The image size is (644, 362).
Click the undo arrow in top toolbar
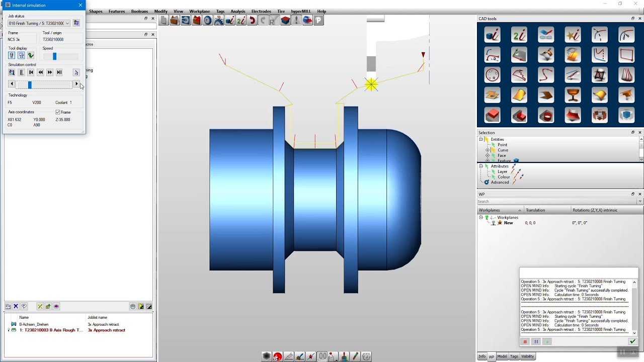tap(252, 21)
